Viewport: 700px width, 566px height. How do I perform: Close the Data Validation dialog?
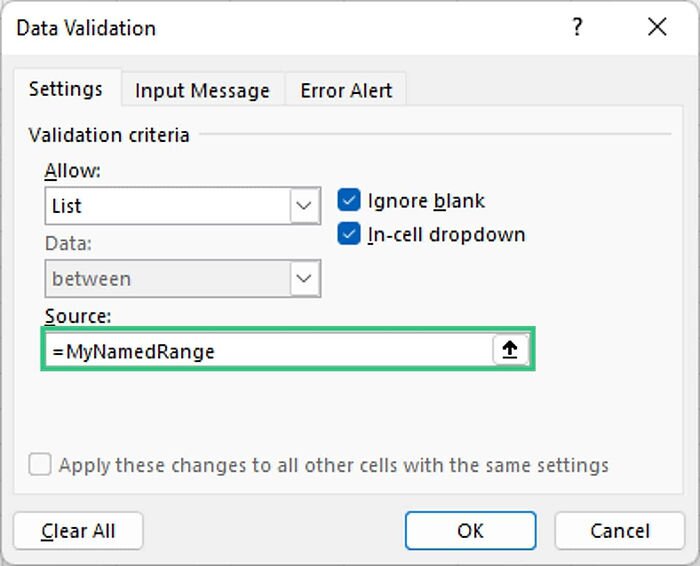tap(657, 28)
